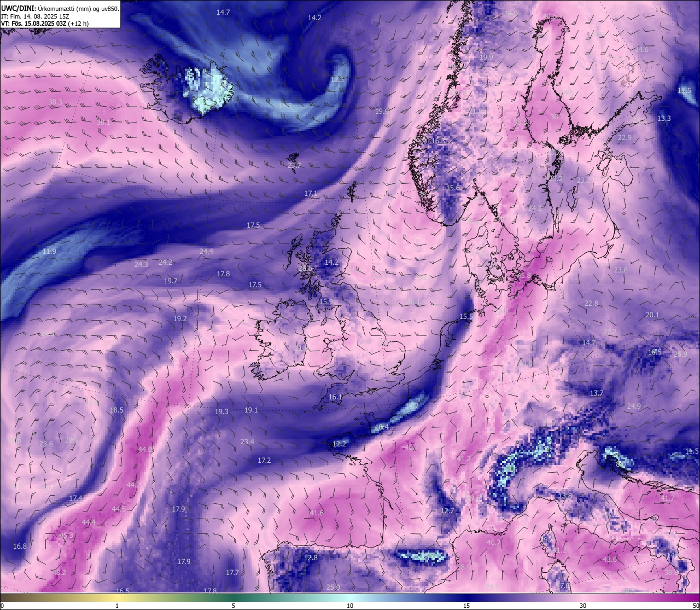Click the '19.1' map value
This screenshot has height=610, width=700.
tap(251, 410)
